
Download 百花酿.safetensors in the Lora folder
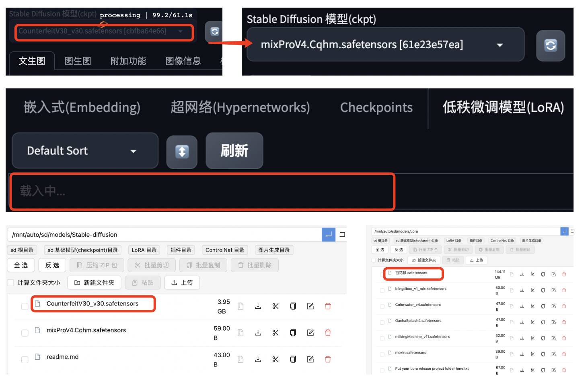[522, 274]
